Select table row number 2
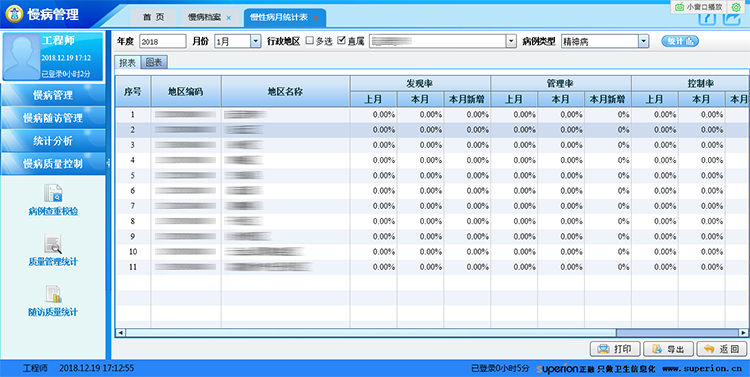 pyautogui.click(x=432, y=130)
